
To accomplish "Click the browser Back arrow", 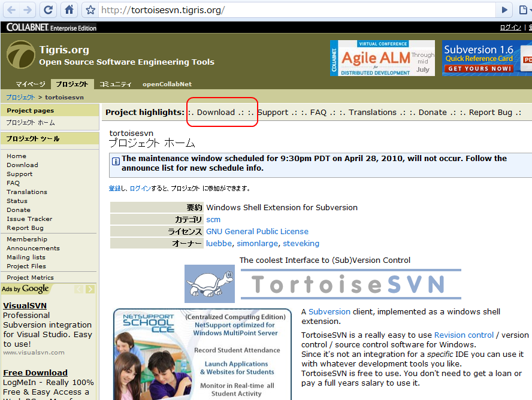I will point(11,10).
